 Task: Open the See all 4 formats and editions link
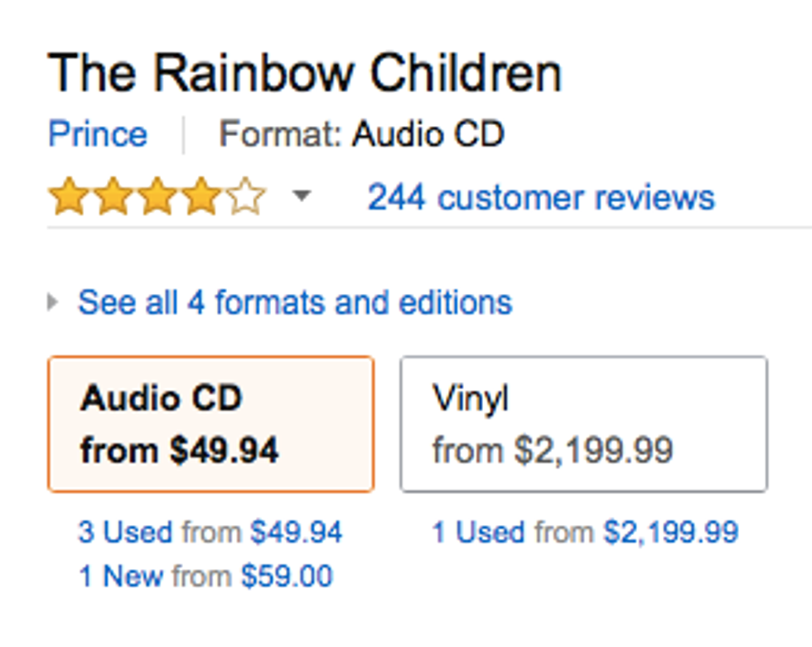(295, 302)
